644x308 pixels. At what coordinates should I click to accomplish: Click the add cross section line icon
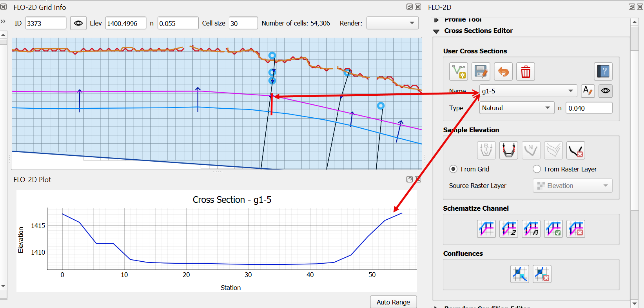click(x=459, y=72)
